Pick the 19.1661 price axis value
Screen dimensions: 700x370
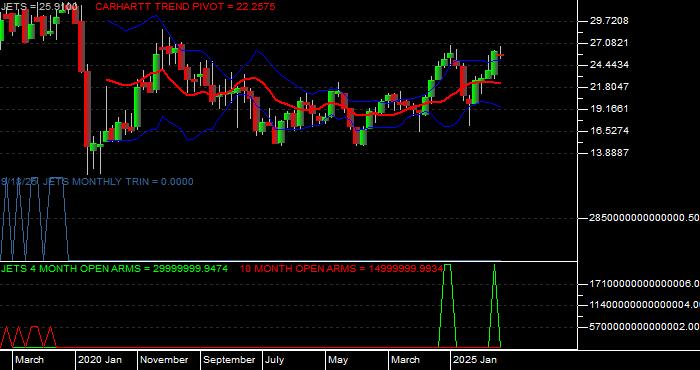tap(609, 108)
